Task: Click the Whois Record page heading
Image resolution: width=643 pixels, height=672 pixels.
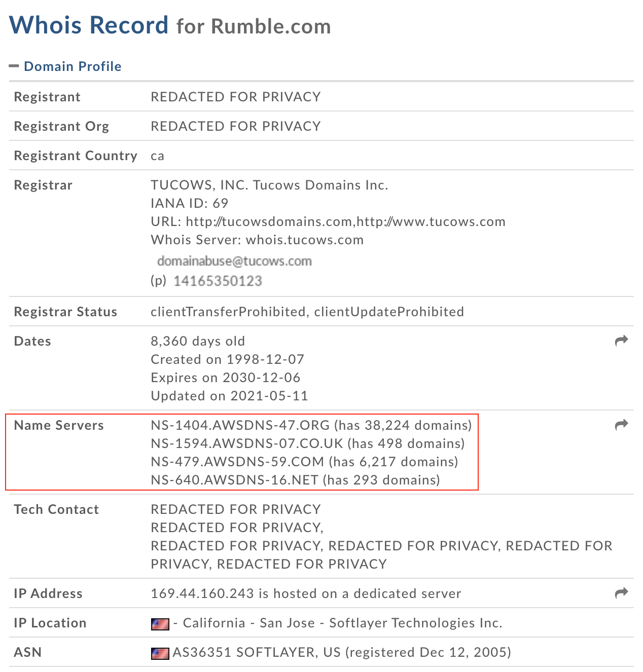Action: (89, 25)
